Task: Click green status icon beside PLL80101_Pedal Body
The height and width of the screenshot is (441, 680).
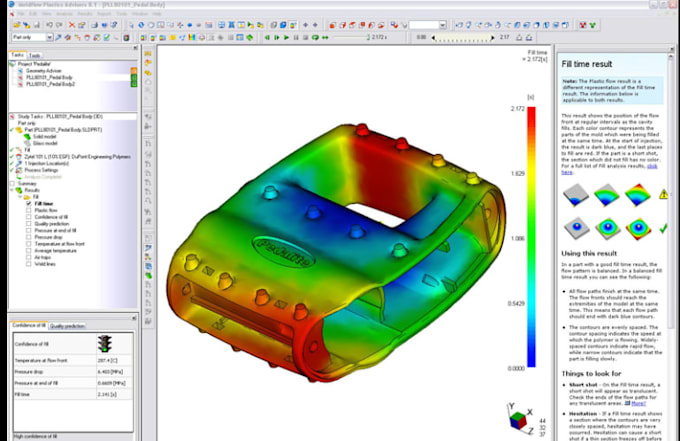Action: 134,77
